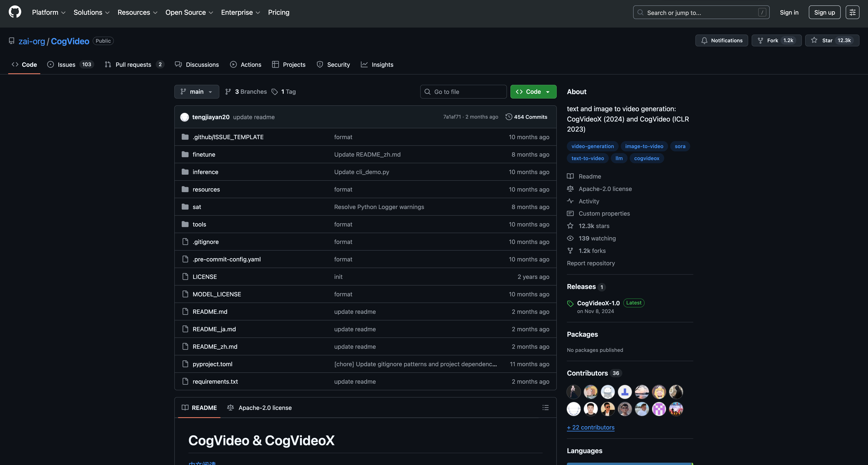The width and height of the screenshot is (868, 465).
Task: Expand the green Code dropdown button
Action: click(x=533, y=92)
